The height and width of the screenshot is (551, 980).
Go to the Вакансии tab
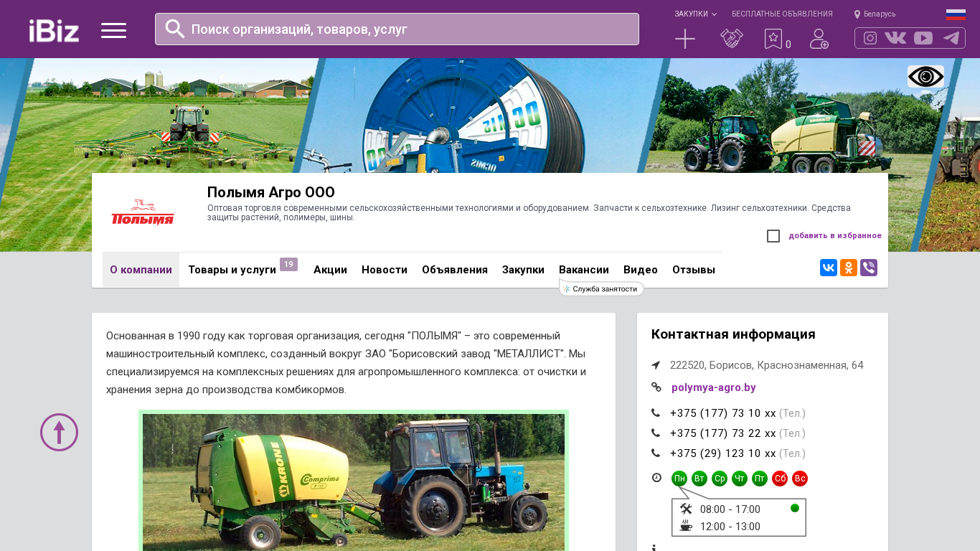click(x=584, y=270)
